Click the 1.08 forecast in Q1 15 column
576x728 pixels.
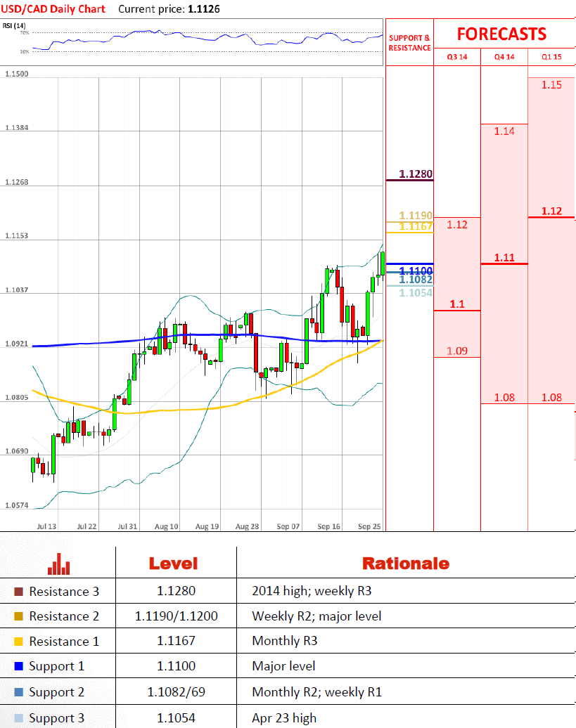551,398
